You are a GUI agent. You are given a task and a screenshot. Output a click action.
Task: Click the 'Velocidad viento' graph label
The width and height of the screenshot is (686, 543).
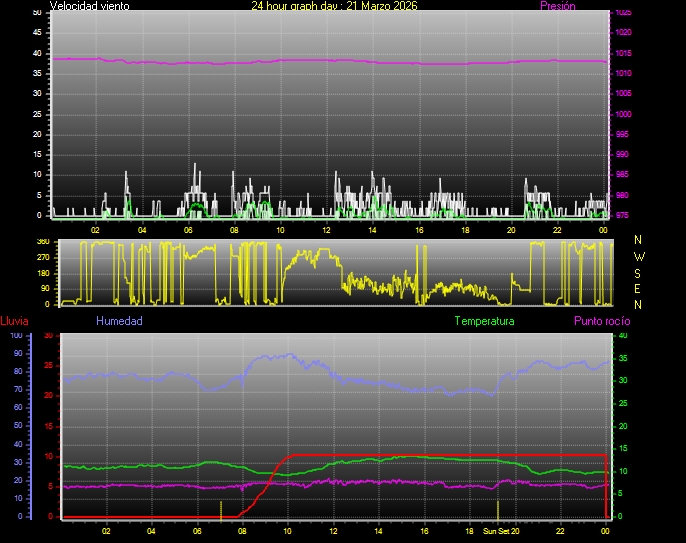[x=89, y=6]
